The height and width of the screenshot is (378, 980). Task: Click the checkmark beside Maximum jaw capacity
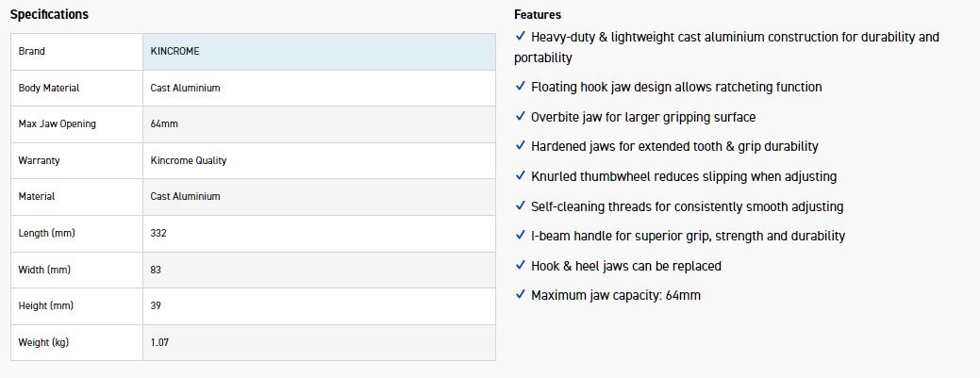521,295
